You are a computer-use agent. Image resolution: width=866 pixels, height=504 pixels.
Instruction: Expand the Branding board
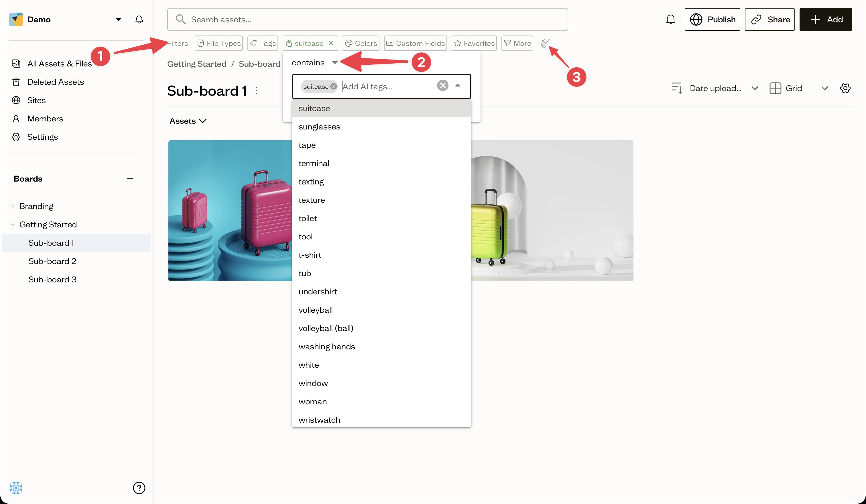pos(12,206)
